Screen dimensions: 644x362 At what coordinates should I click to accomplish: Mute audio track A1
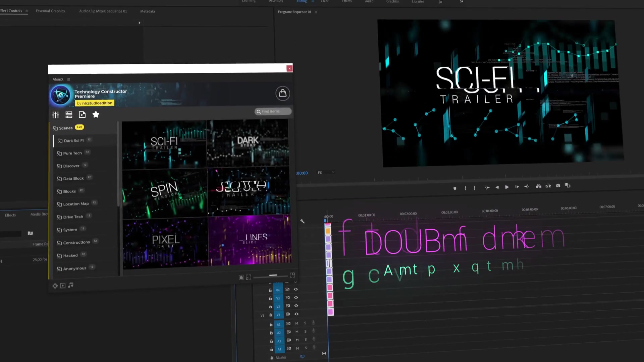[x=297, y=323]
